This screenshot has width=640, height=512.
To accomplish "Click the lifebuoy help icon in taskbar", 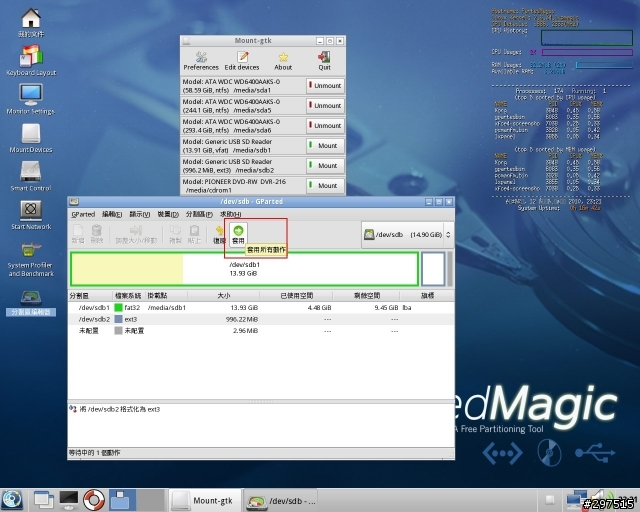I will tap(94, 500).
